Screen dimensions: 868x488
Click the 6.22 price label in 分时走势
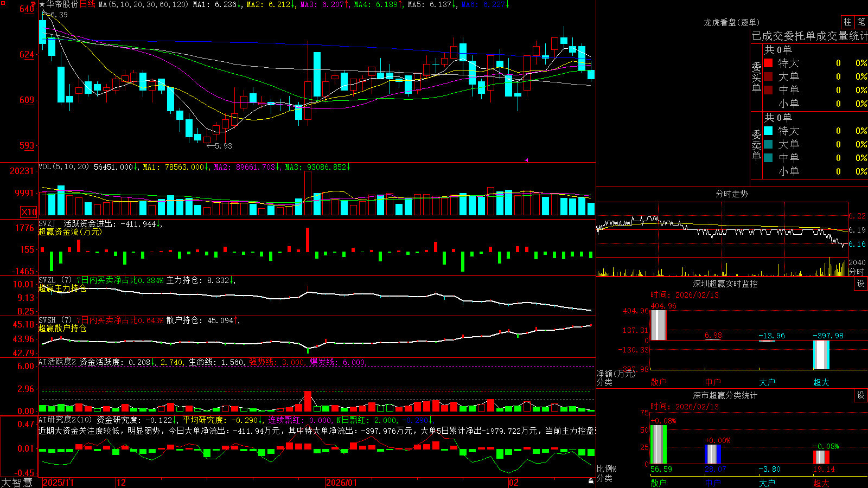pos(858,216)
